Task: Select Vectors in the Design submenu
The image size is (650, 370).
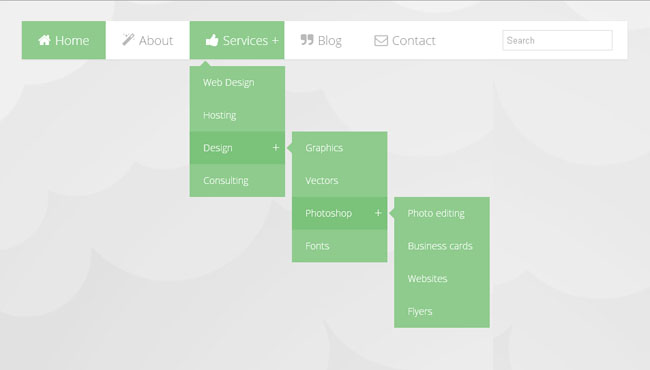Action: point(340,181)
